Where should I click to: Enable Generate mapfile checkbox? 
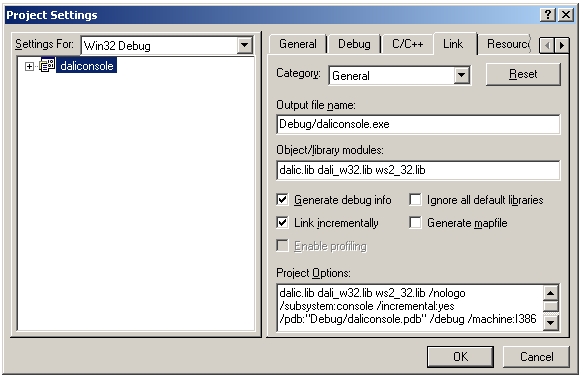[415, 223]
